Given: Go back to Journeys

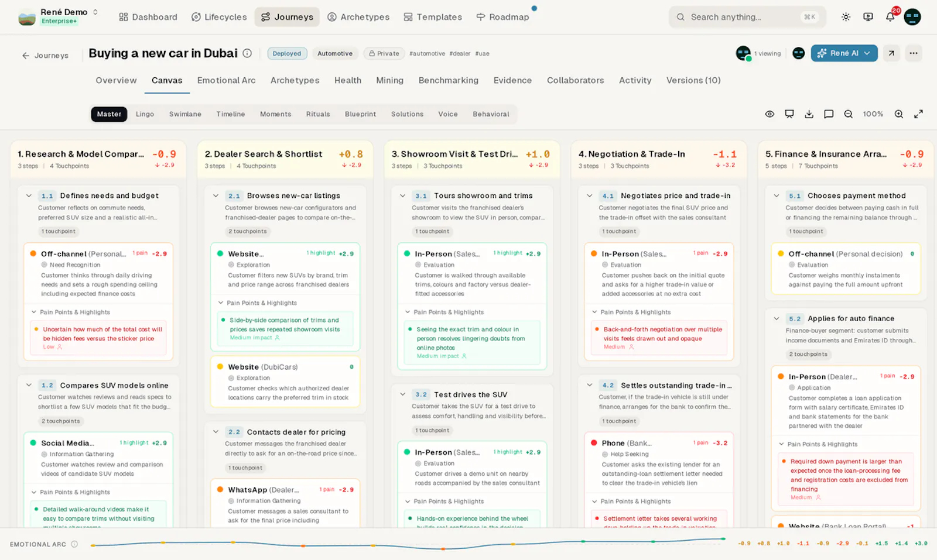Looking at the screenshot, I should [x=45, y=56].
